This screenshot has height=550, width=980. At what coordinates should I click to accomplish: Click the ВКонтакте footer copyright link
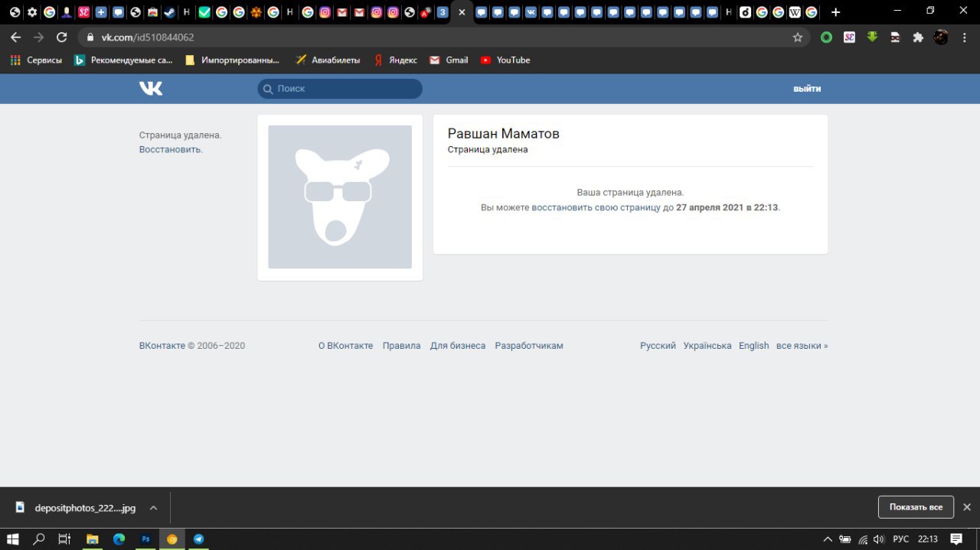pos(162,346)
